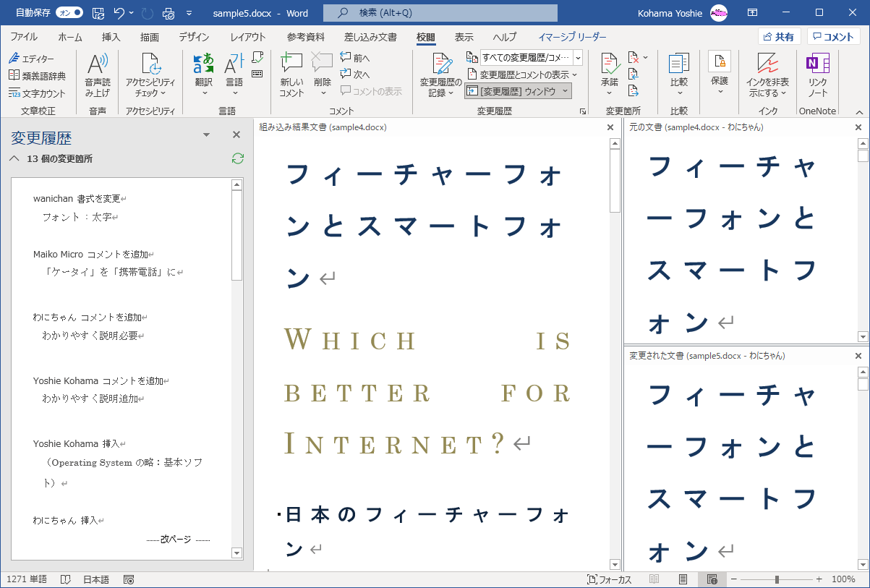Open the Translate (翻訳) menu
Screen dimensions: 870x588
[204, 76]
